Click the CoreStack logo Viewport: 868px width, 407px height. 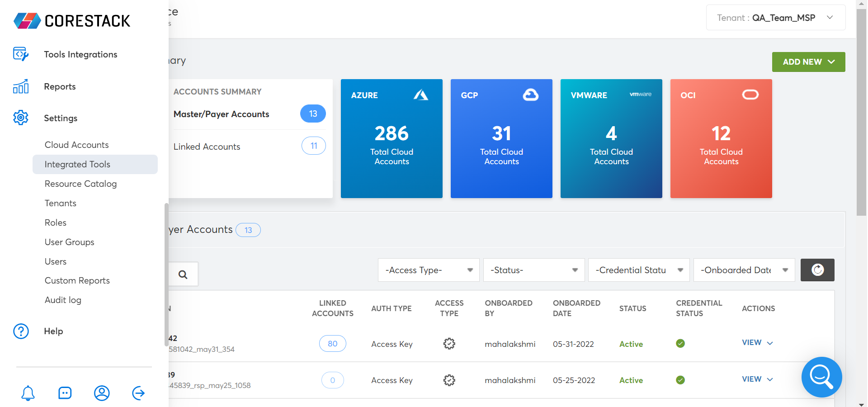click(x=72, y=21)
